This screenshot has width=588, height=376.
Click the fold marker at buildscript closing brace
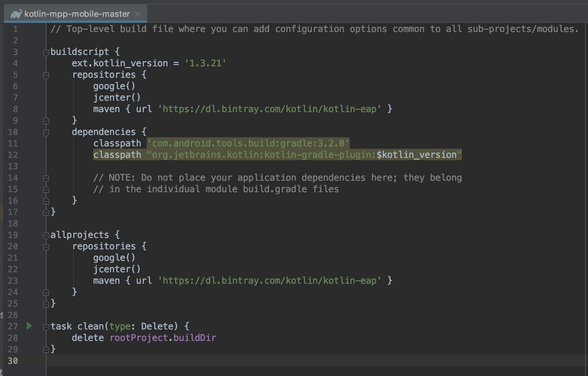click(46, 212)
